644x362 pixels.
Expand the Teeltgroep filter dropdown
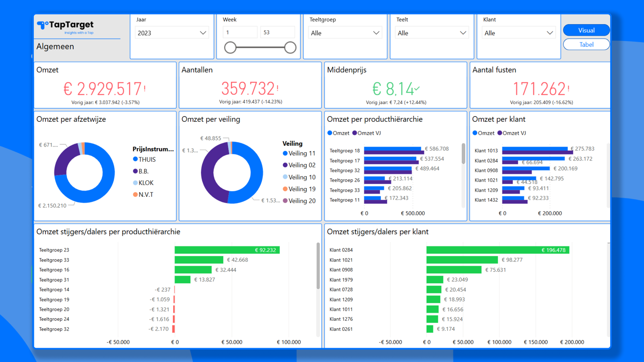coord(345,33)
